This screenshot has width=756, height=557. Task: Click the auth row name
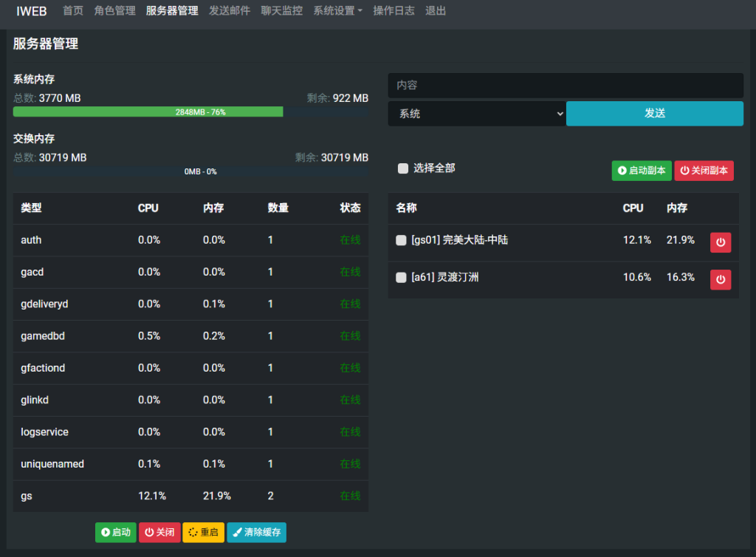pyautogui.click(x=31, y=240)
